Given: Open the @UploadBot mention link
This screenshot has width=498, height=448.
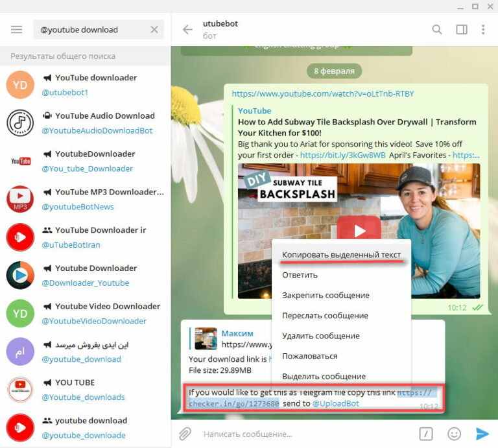Looking at the screenshot, I should [335, 403].
